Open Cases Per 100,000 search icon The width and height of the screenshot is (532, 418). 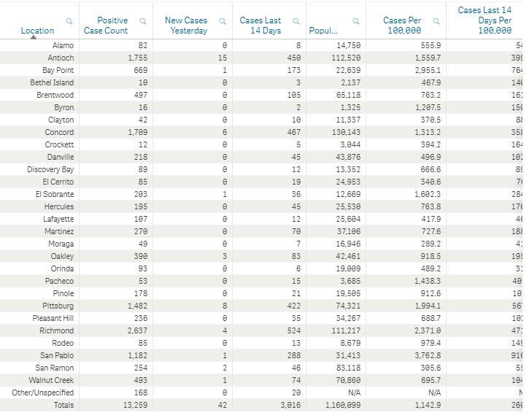point(436,21)
